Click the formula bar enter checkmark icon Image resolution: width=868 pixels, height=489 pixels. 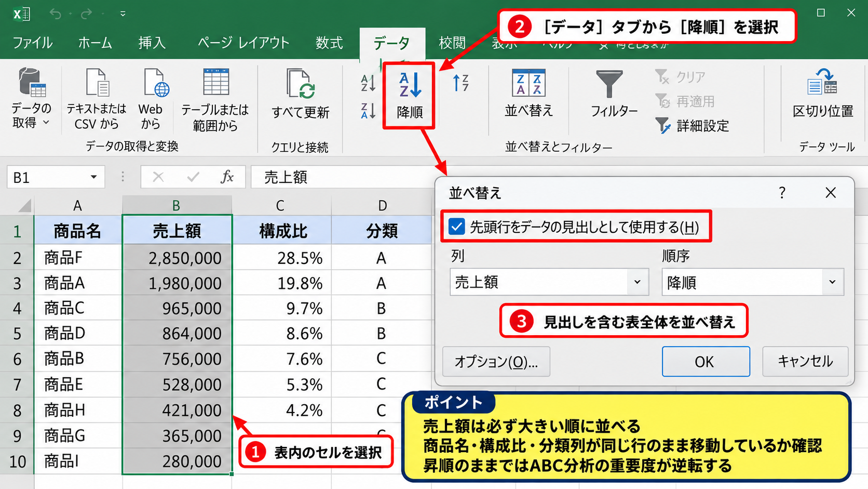[x=193, y=177]
